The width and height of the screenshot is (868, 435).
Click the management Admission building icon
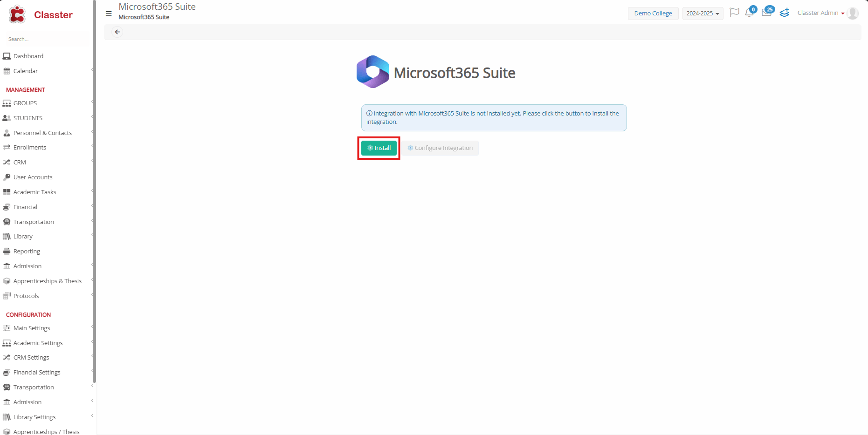7,266
